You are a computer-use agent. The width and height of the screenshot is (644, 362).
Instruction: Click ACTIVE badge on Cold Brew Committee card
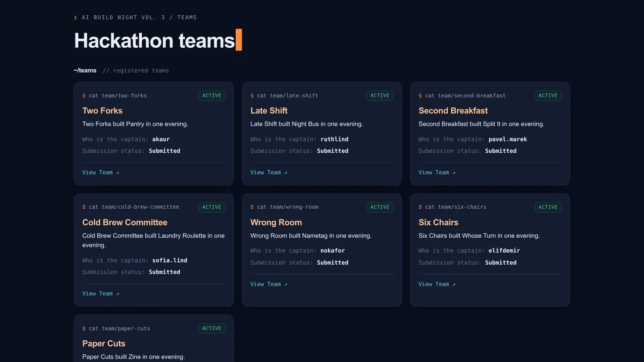tap(212, 207)
